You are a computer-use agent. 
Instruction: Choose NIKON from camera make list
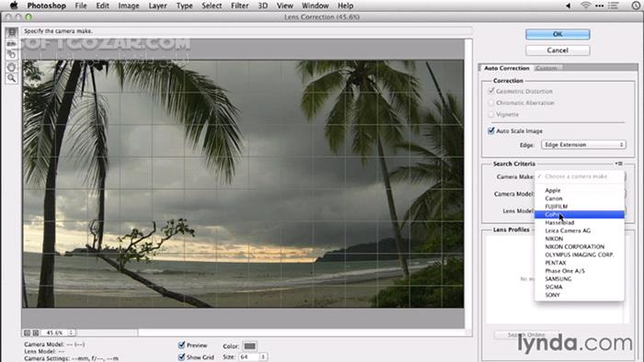click(x=579, y=239)
